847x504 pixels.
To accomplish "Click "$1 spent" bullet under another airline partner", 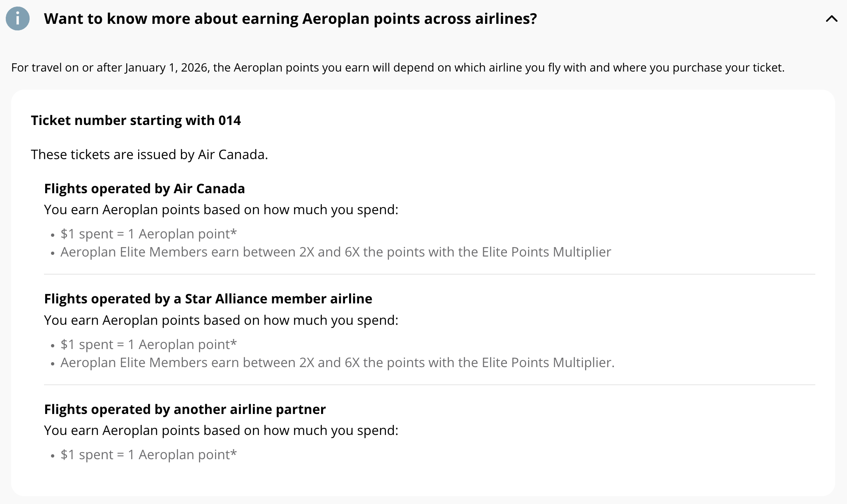I will [148, 455].
